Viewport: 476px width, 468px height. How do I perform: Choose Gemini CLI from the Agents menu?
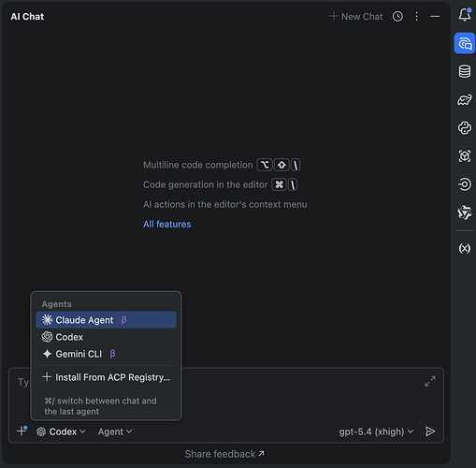(106, 354)
